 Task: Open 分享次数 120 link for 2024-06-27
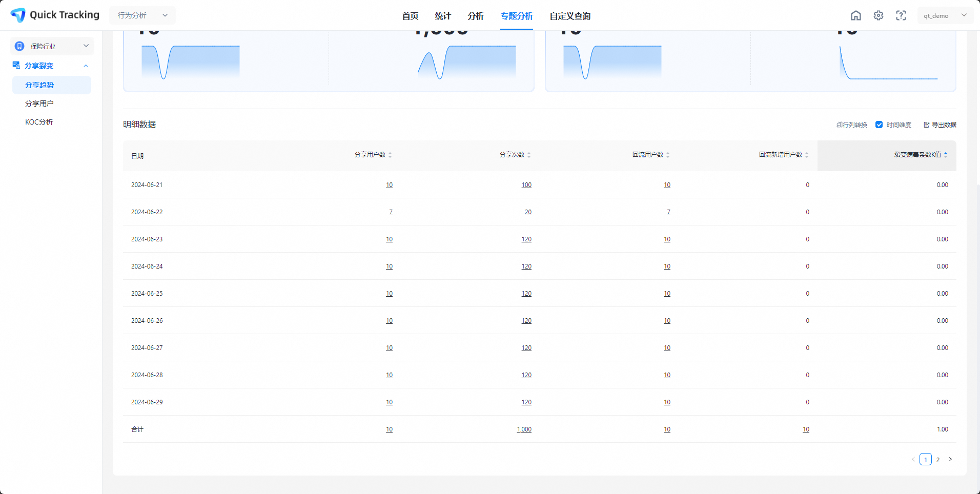point(526,348)
